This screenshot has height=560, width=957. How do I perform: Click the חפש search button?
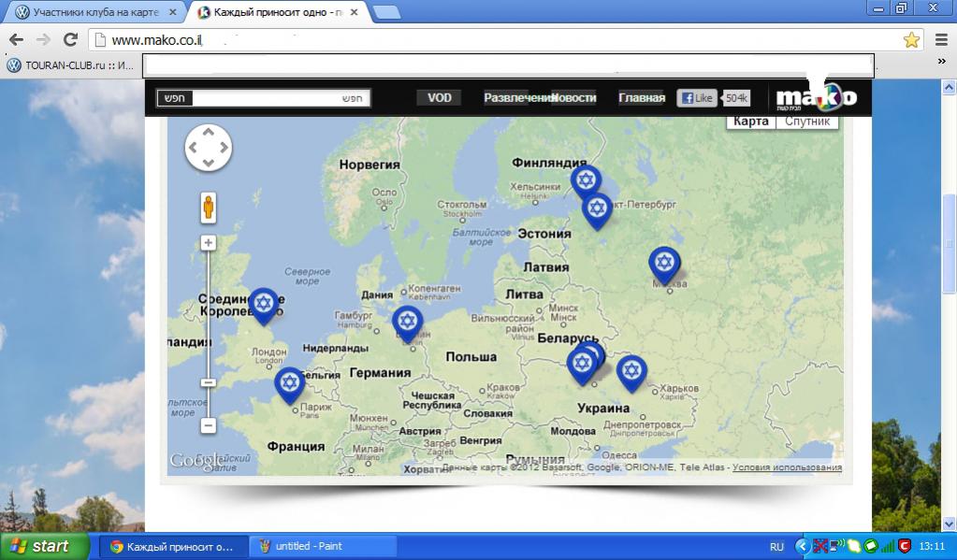tap(175, 98)
